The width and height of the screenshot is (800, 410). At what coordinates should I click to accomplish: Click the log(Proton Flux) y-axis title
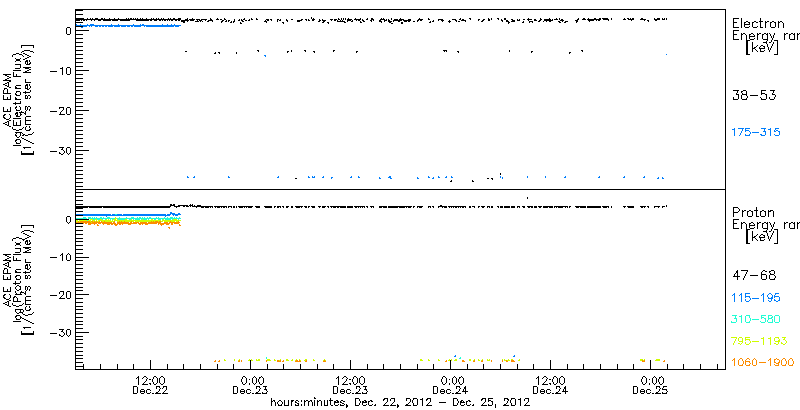click(17, 281)
